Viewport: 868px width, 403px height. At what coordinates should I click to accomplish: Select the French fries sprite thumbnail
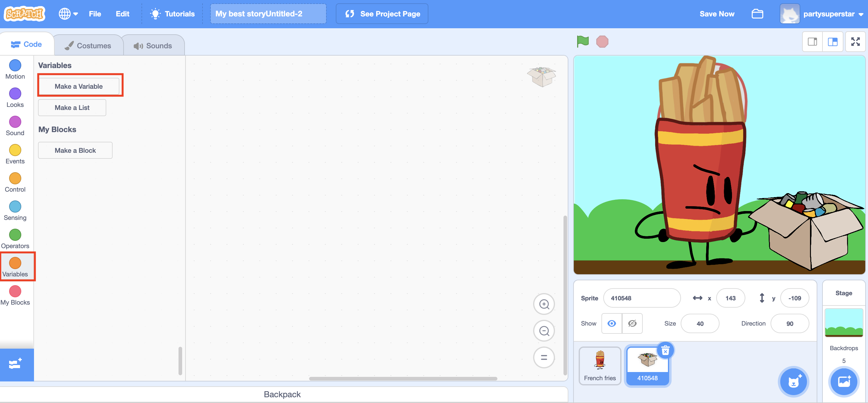tap(600, 366)
